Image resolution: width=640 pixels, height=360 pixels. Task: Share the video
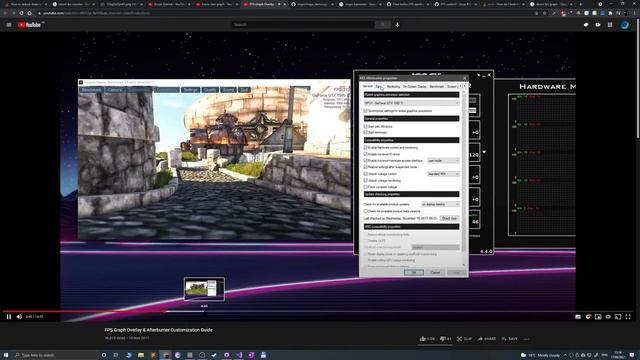point(487,339)
